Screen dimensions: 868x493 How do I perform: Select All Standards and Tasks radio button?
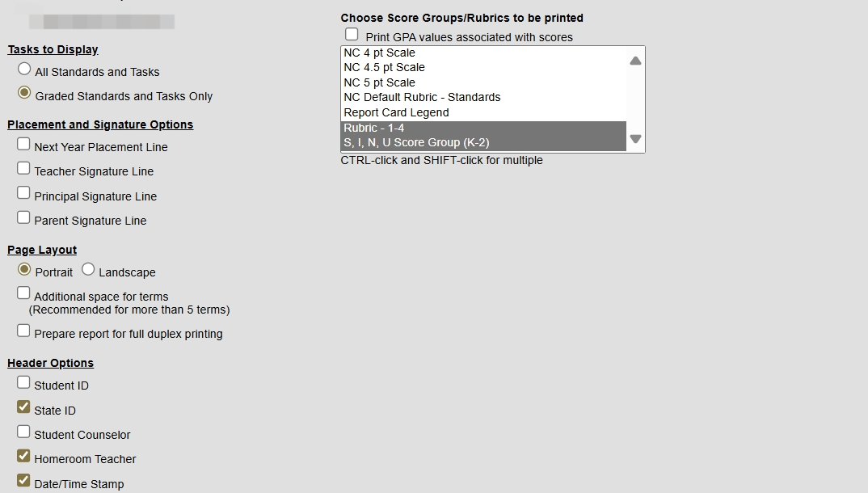coord(23,70)
